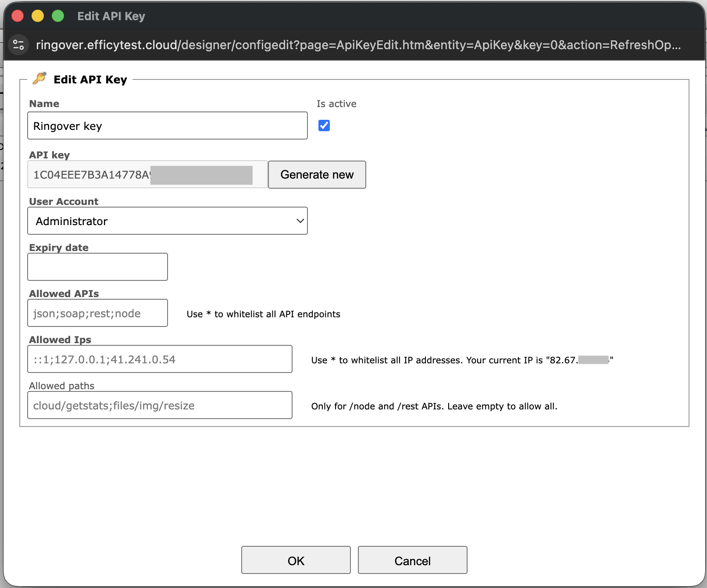Confirm with the OK button
Image resolution: width=707 pixels, height=588 pixels.
296,560
